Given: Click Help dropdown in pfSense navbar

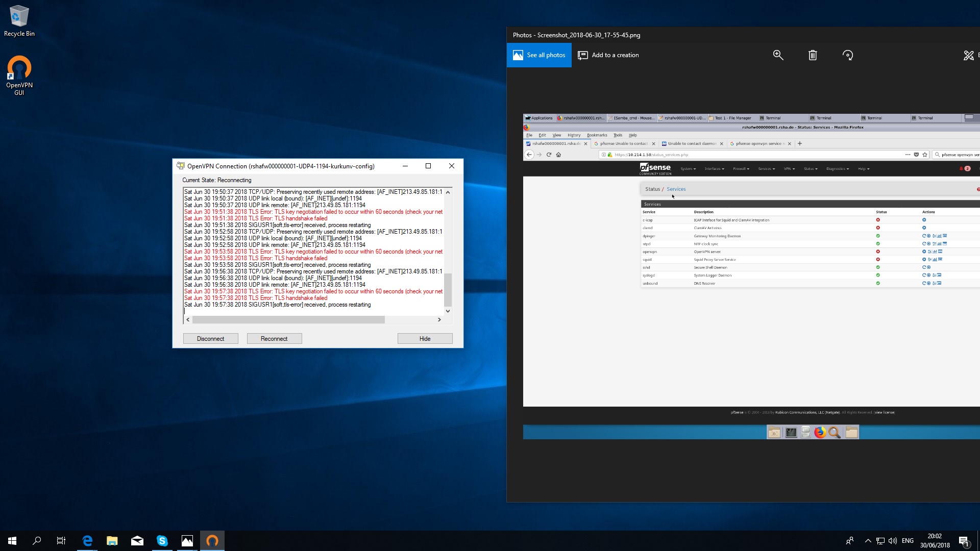Looking at the screenshot, I should pyautogui.click(x=864, y=169).
